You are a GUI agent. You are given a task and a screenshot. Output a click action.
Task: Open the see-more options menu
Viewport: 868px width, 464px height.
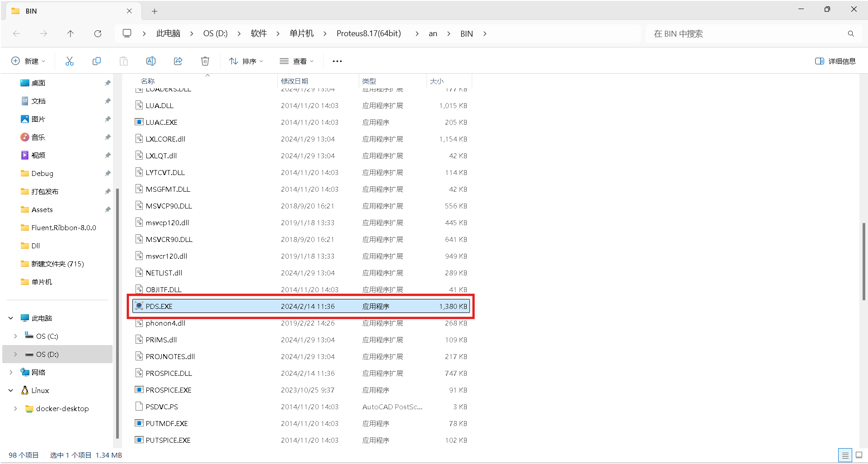(x=337, y=61)
